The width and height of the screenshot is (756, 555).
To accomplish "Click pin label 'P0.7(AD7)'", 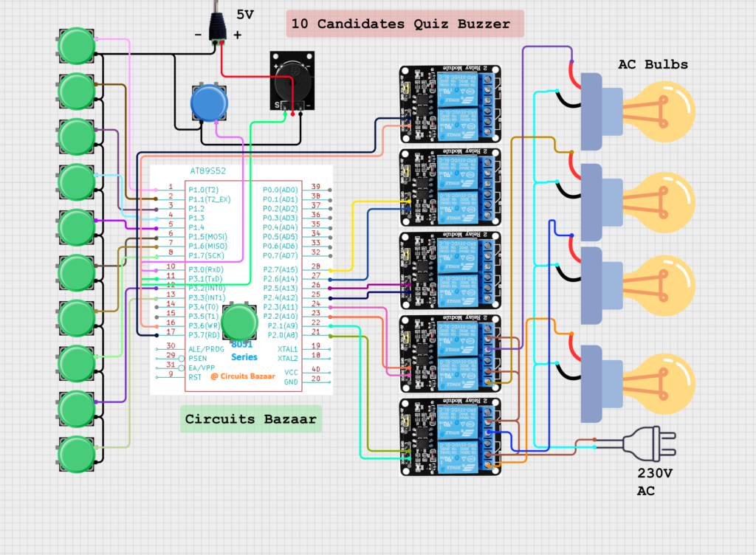I will [x=280, y=255].
